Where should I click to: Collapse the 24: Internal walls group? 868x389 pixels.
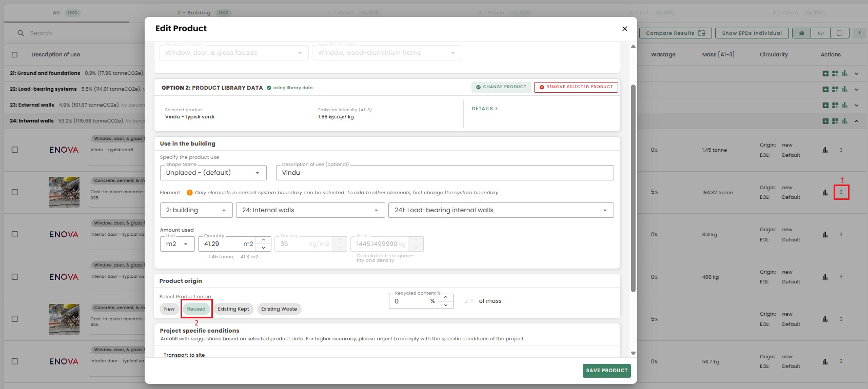tap(856, 121)
